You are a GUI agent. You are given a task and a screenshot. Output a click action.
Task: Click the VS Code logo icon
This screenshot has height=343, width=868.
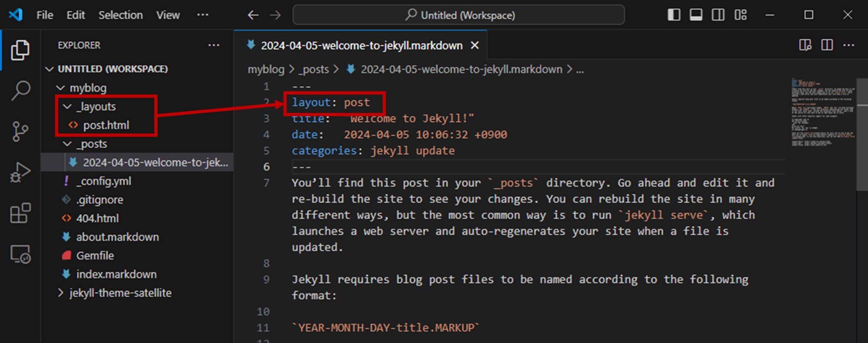pos(16,15)
